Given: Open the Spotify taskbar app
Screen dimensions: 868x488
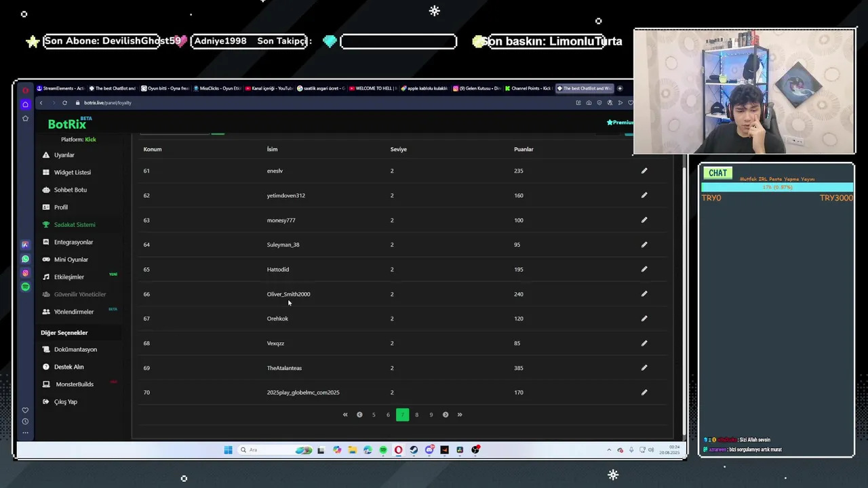Looking at the screenshot, I should click(383, 450).
